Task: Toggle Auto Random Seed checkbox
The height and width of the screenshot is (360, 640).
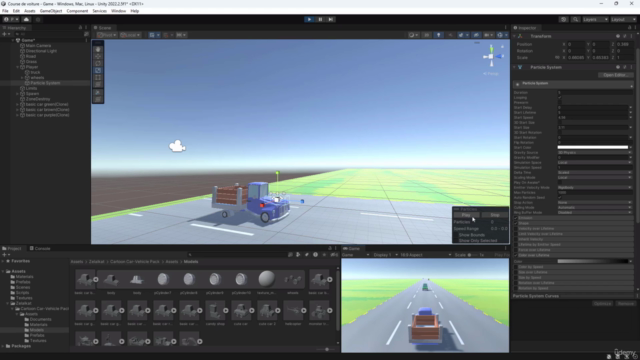Action: pos(560,198)
